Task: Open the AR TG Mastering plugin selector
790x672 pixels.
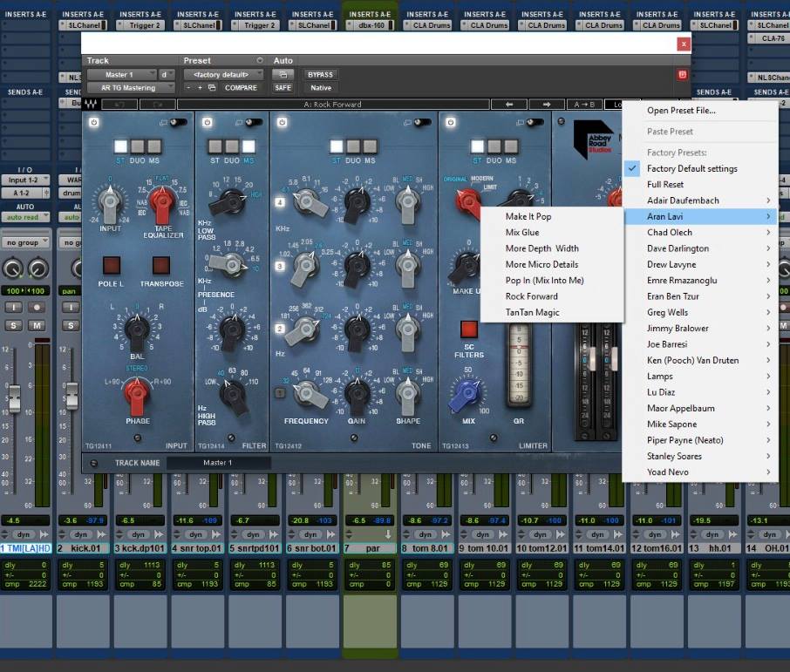Action: 131,88
